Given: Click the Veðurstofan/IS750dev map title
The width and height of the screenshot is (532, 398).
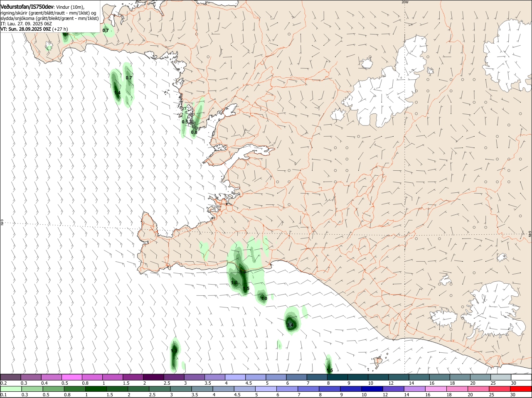Looking at the screenshot, I should click(x=27, y=7).
